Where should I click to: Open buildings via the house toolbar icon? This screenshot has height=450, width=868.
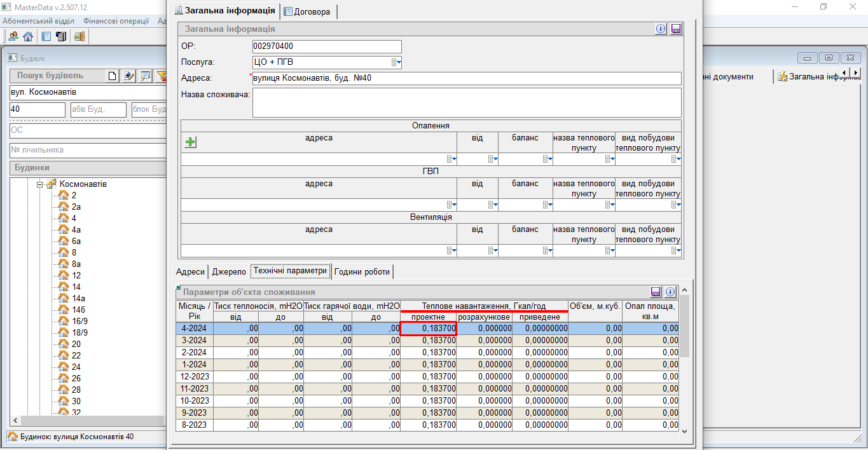(28, 36)
